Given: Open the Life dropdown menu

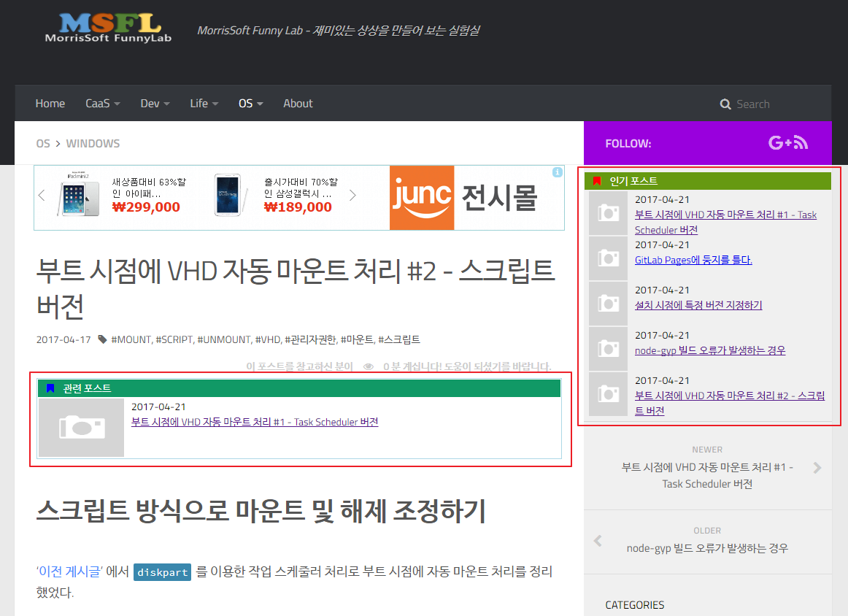Looking at the screenshot, I should [x=204, y=104].
